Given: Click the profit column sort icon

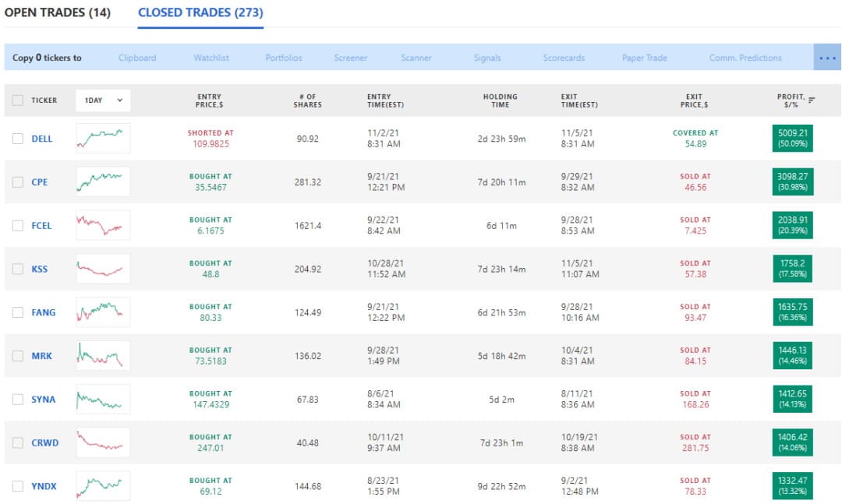Looking at the screenshot, I should [812, 100].
